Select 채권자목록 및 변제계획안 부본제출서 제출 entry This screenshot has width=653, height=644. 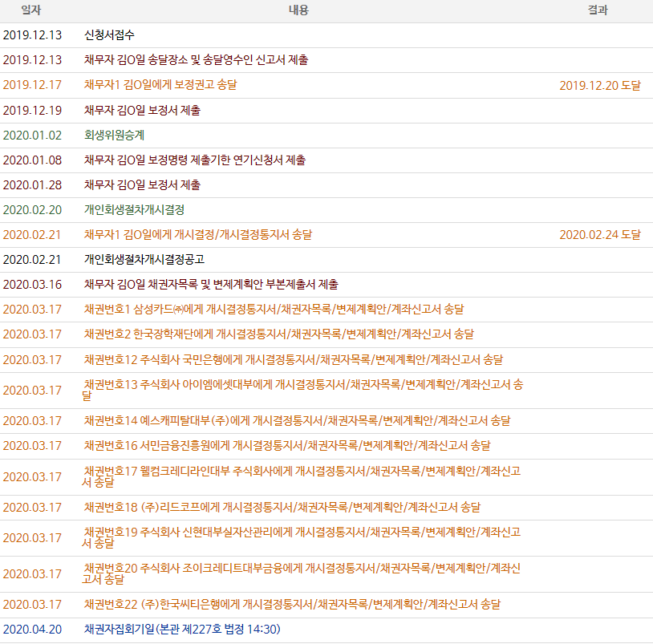[211, 285]
